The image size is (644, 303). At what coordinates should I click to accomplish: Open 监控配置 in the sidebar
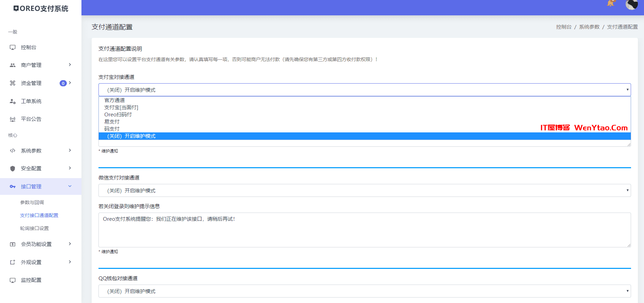(x=31, y=280)
